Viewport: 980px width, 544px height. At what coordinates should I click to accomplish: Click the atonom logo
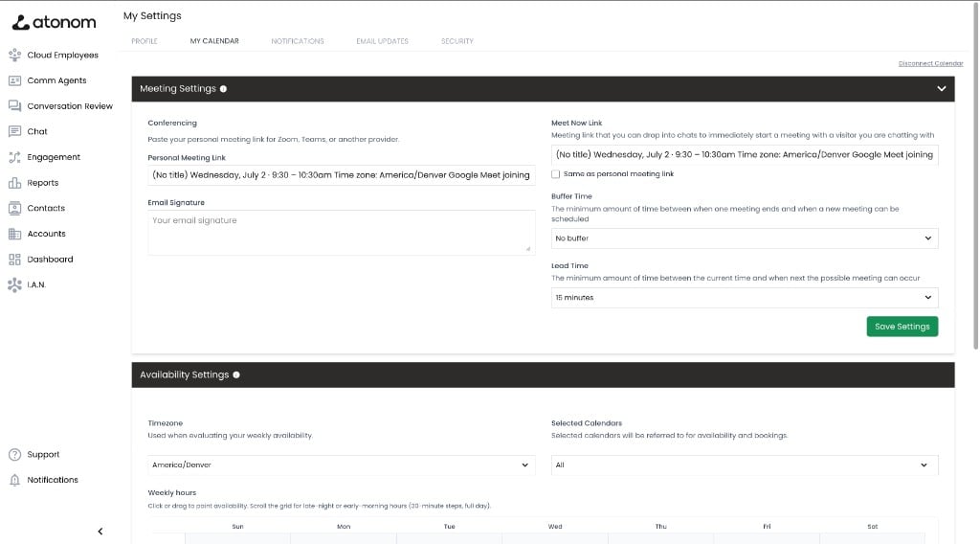(x=54, y=23)
